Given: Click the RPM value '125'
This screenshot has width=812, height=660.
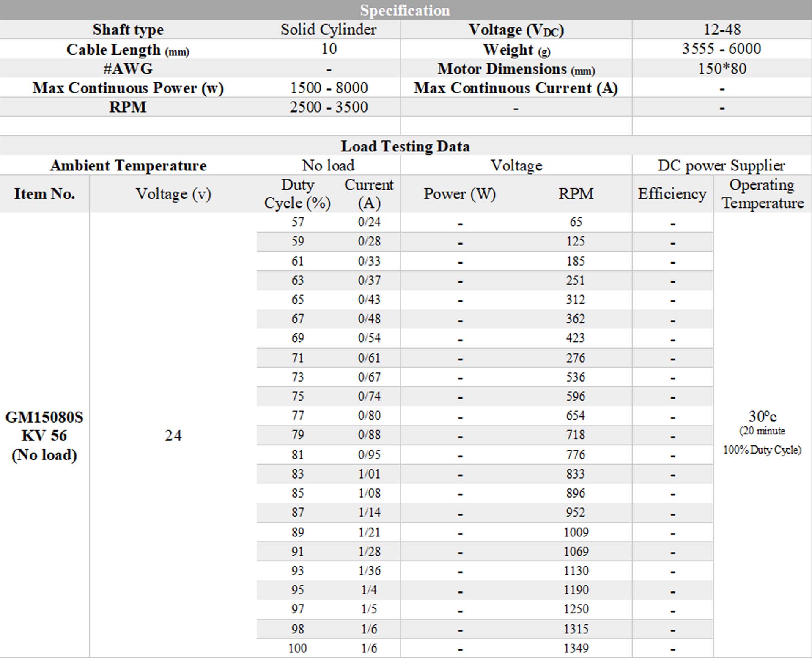Looking at the screenshot, I should [576, 241].
